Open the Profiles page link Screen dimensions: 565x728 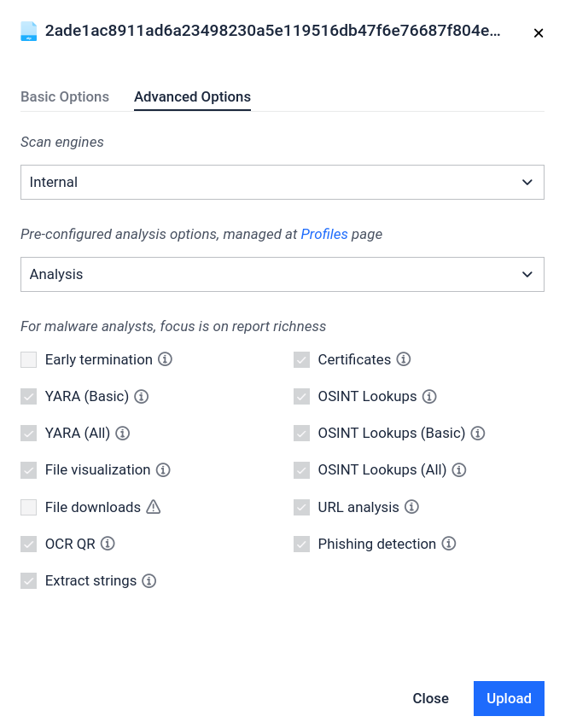[324, 233]
